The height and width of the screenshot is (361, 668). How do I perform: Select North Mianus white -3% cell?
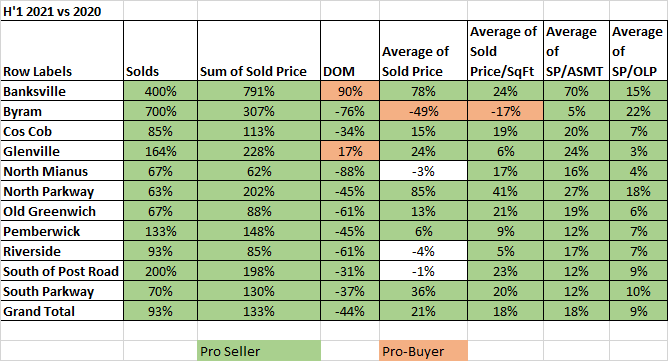tap(423, 171)
